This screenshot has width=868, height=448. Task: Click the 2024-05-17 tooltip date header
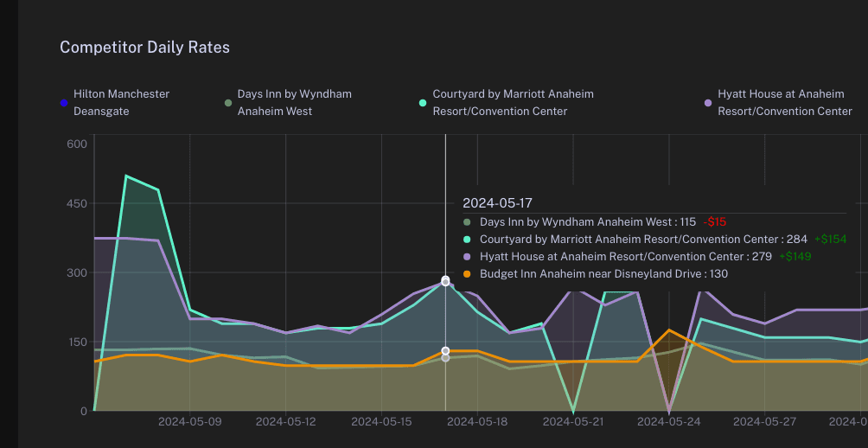point(497,203)
